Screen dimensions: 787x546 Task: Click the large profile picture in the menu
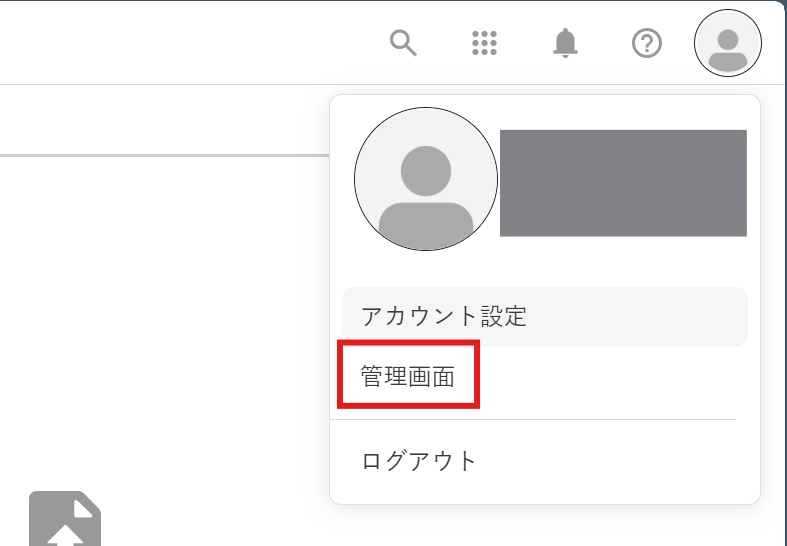(426, 179)
